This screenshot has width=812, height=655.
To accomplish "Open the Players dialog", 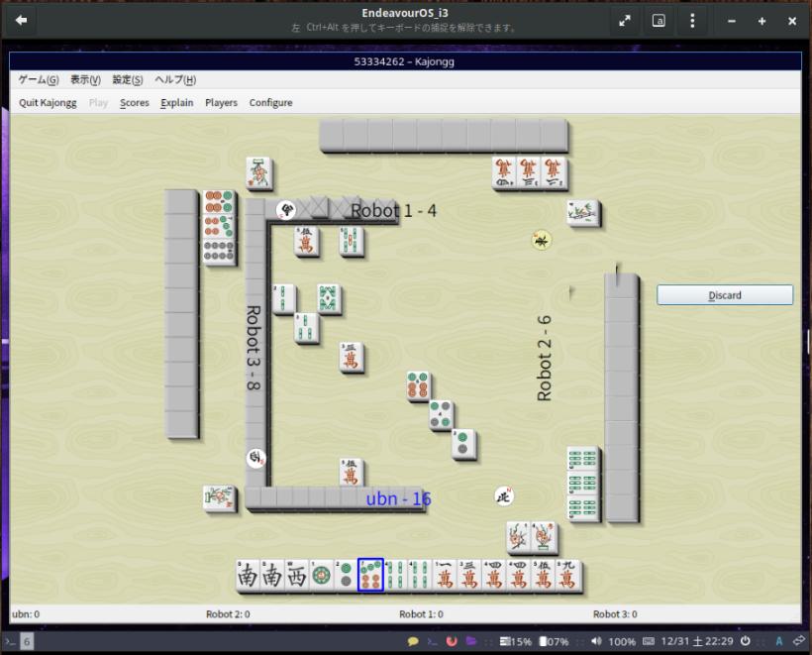I will 221,103.
